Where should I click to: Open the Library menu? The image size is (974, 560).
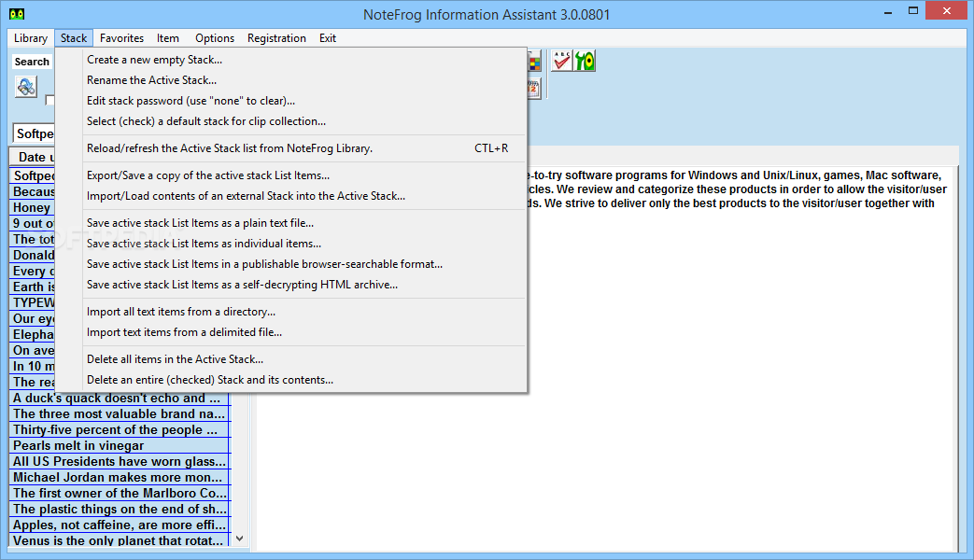click(x=31, y=38)
